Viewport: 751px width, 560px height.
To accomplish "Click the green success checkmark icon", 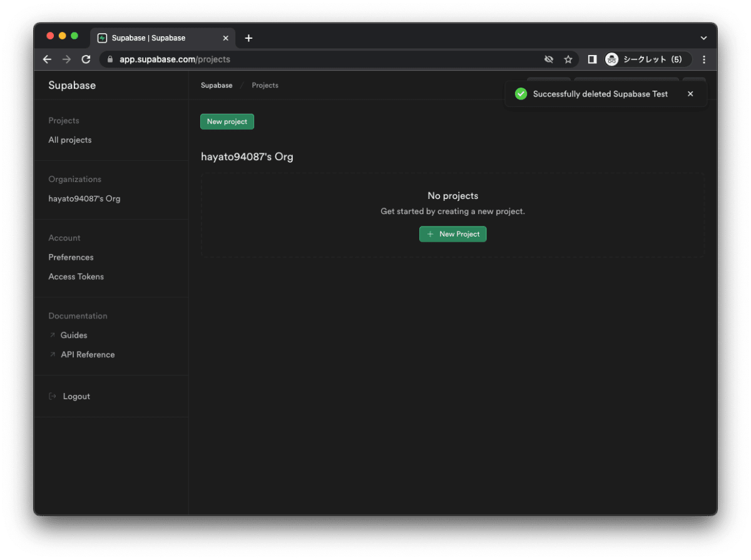I will (x=521, y=94).
